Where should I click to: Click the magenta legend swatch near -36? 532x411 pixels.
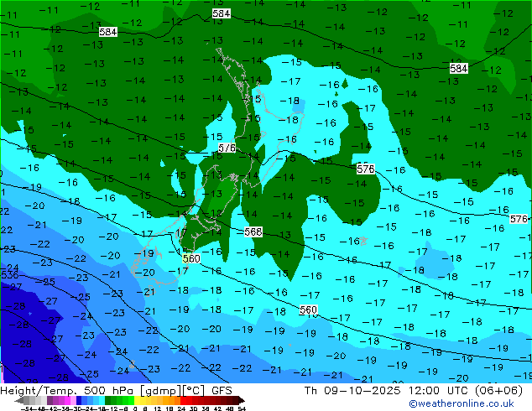click(x=67, y=400)
